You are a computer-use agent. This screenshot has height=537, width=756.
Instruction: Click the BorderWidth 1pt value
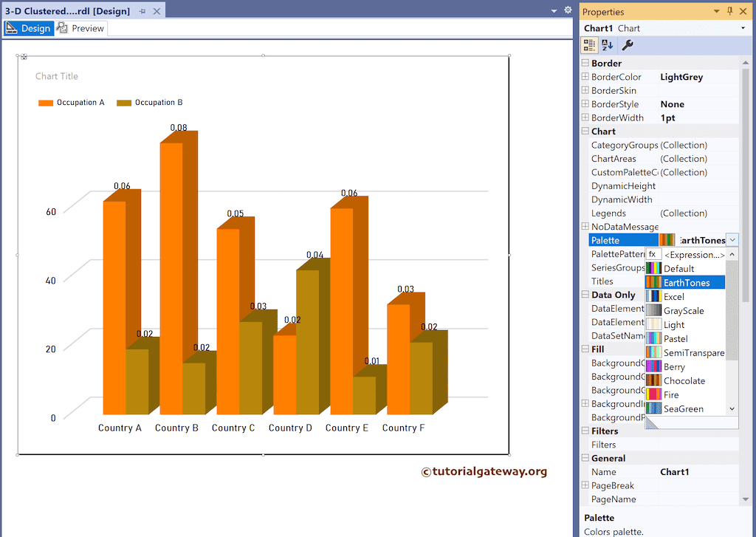pos(667,117)
